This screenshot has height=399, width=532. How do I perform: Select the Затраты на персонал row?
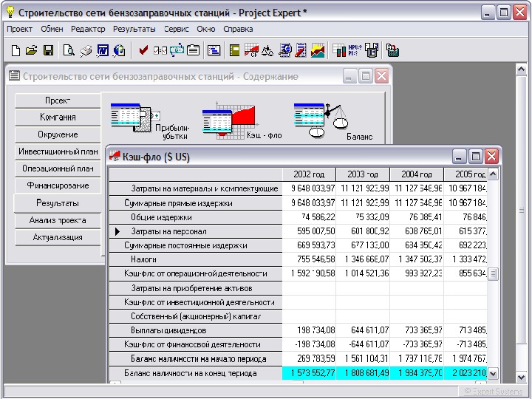coord(168,231)
